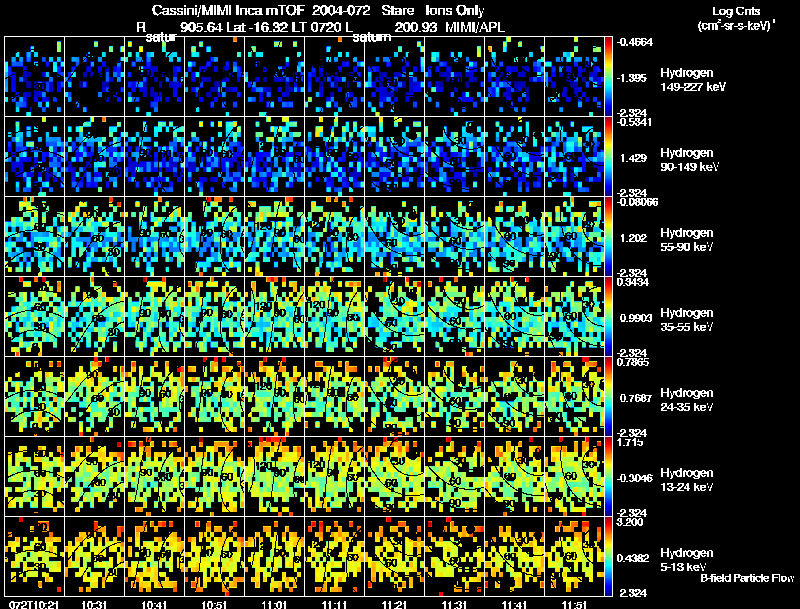Click the color bar for Hydrogen 5-13 keV
The width and height of the screenshot is (800, 609).
[608, 556]
